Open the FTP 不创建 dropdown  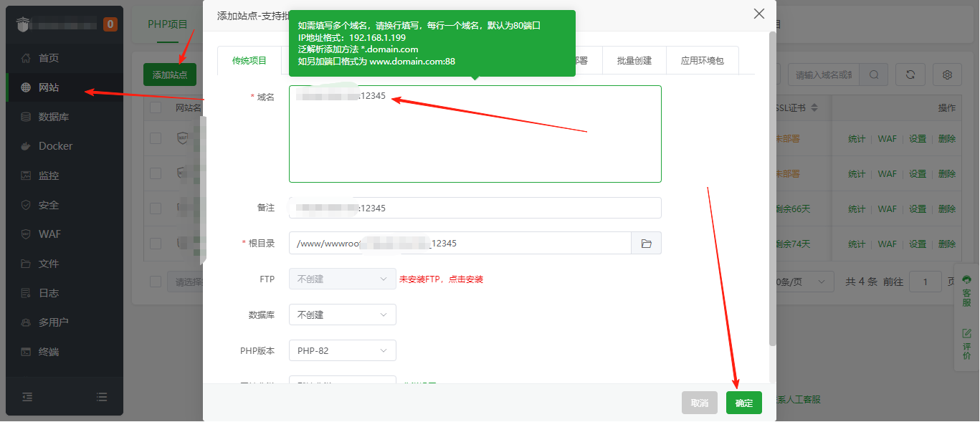coord(342,279)
